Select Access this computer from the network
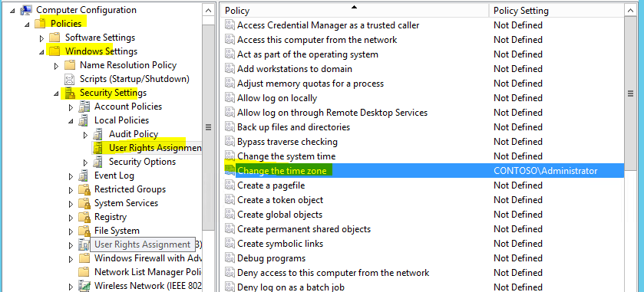The width and height of the screenshot is (644, 292). 317,40
